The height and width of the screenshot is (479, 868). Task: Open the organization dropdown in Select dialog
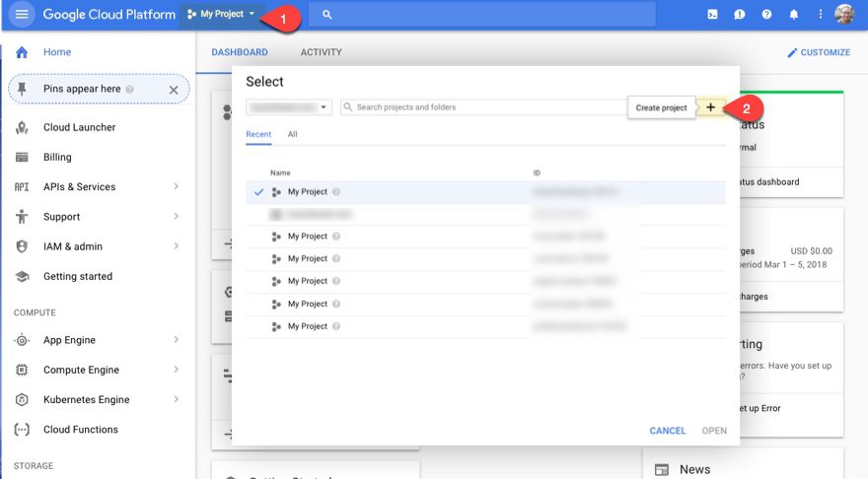pyautogui.click(x=288, y=107)
